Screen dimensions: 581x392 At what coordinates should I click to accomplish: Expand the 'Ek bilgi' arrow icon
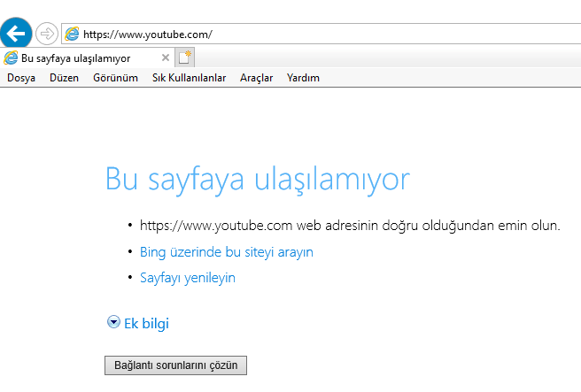113,322
